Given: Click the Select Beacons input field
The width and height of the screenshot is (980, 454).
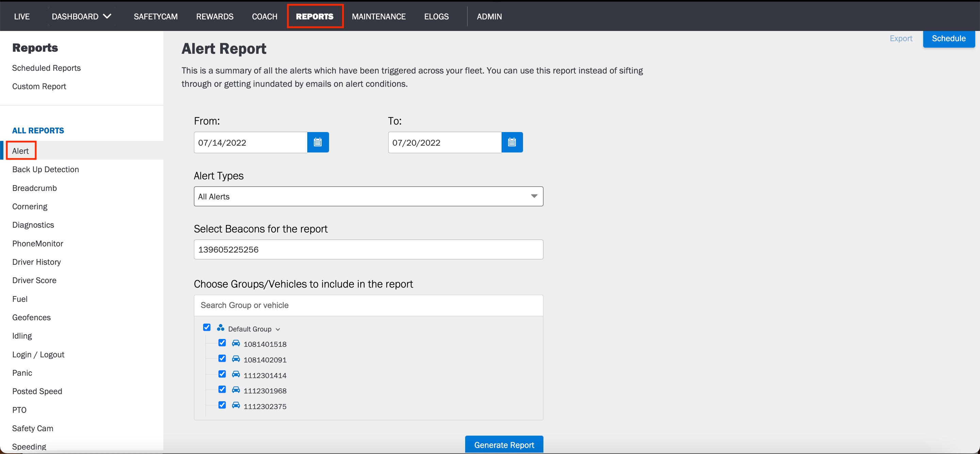Looking at the screenshot, I should [x=368, y=249].
